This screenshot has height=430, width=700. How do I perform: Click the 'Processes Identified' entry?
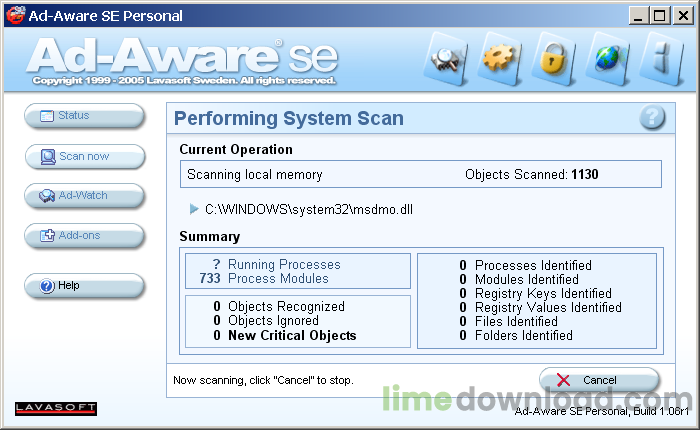click(x=525, y=265)
